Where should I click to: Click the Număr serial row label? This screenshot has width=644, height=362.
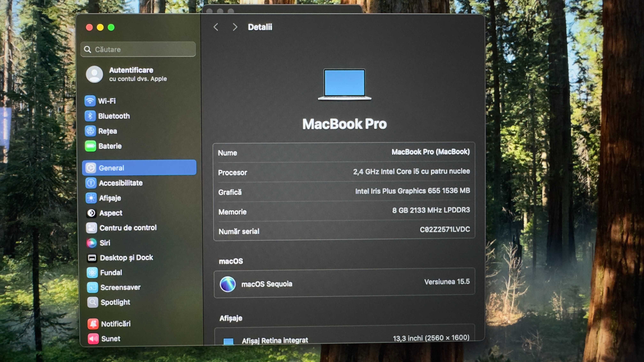tap(239, 231)
